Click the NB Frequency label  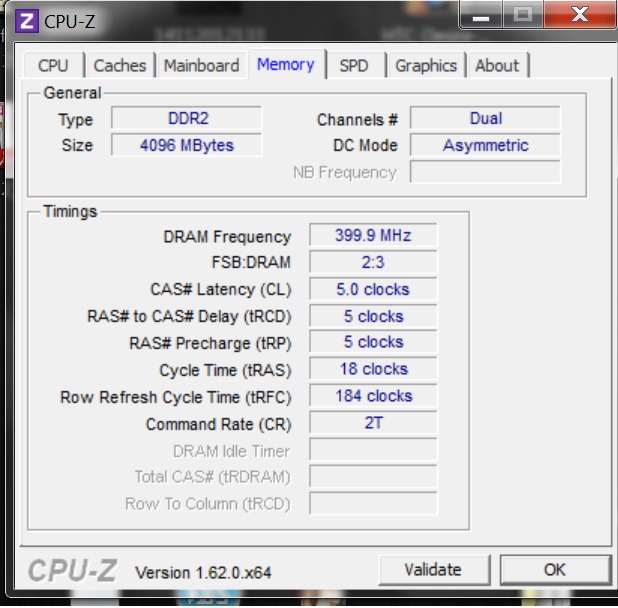coord(345,173)
